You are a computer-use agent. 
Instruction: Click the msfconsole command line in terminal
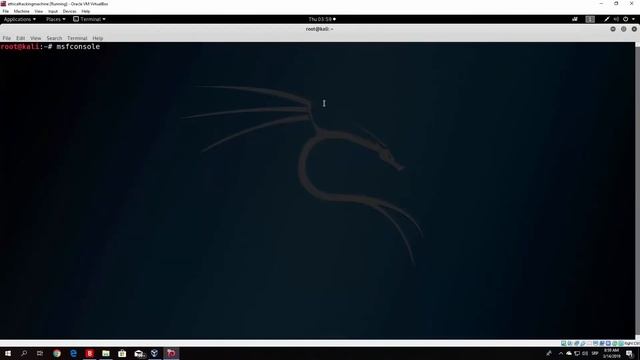(50, 47)
